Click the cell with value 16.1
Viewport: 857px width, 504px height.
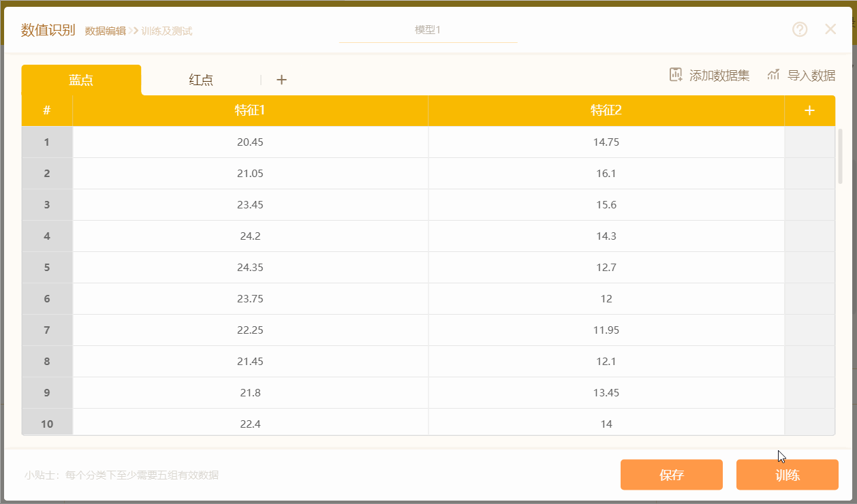606,173
